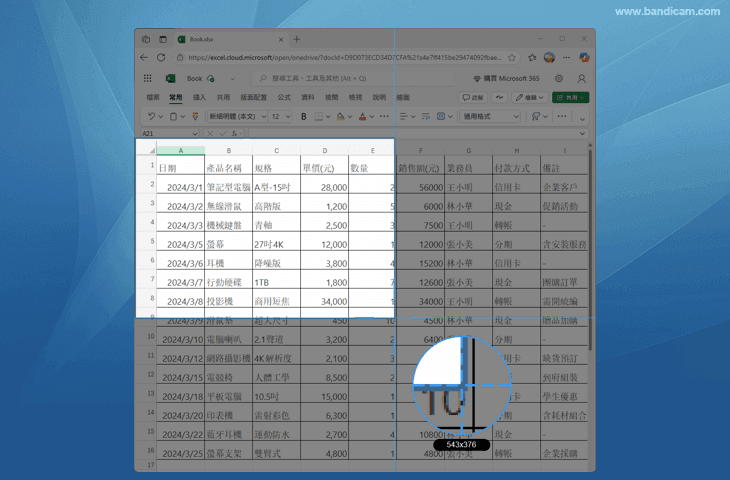Open the Edge workspaces icon

point(146,39)
